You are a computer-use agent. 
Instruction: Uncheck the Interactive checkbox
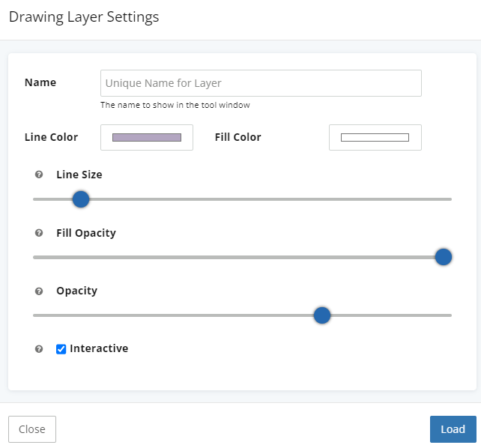[x=61, y=349]
